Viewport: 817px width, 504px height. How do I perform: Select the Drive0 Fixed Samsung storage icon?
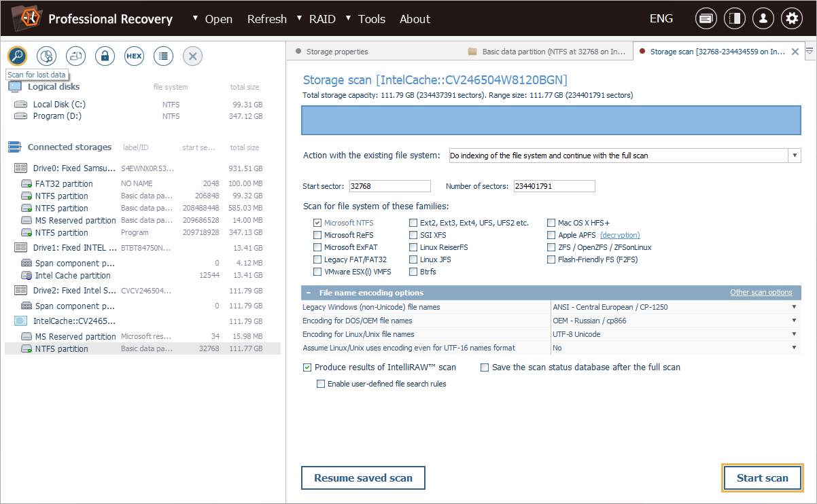click(x=21, y=168)
